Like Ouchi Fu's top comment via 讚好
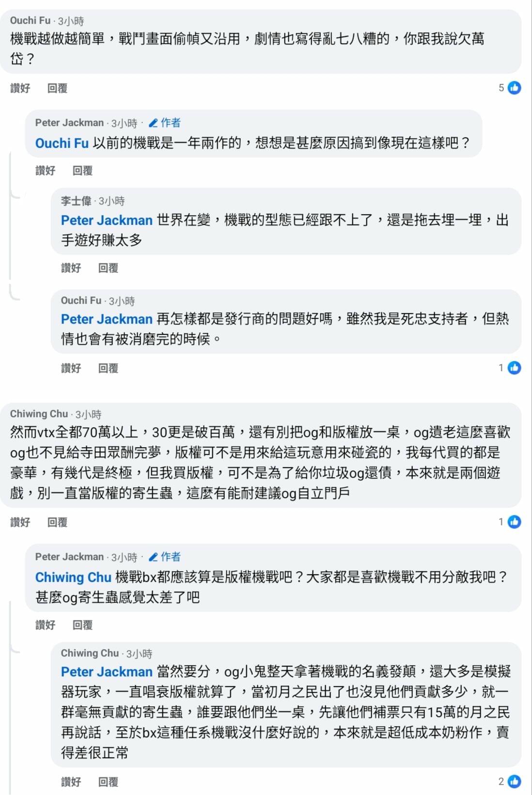Screen dimensions: 532x795 20,88
